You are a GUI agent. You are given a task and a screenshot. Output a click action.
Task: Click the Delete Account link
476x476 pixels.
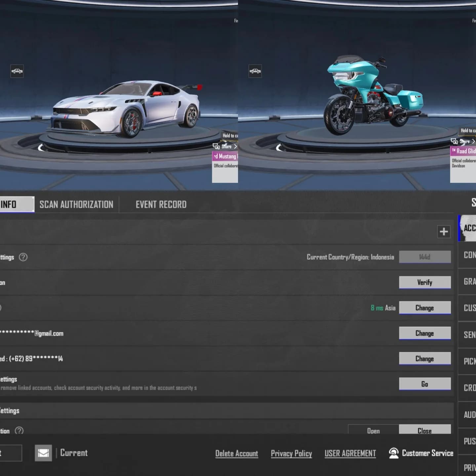click(x=237, y=453)
